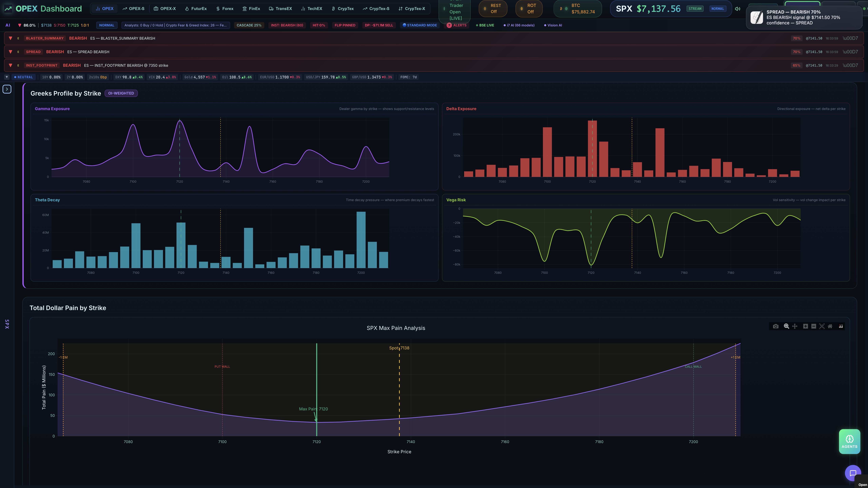Image resolution: width=868 pixels, height=488 pixels.
Task: Toggle the REST Off switch
Action: [x=493, y=9]
